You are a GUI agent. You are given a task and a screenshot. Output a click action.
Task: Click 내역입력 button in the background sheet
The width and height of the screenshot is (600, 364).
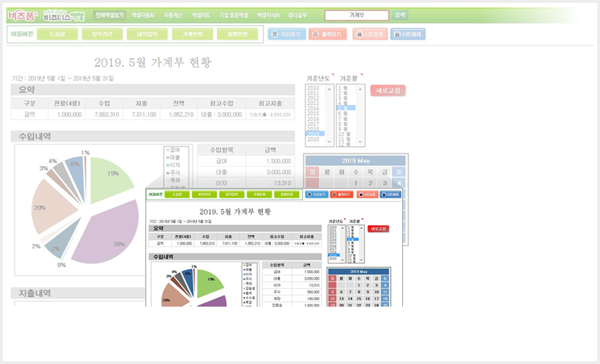147,34
